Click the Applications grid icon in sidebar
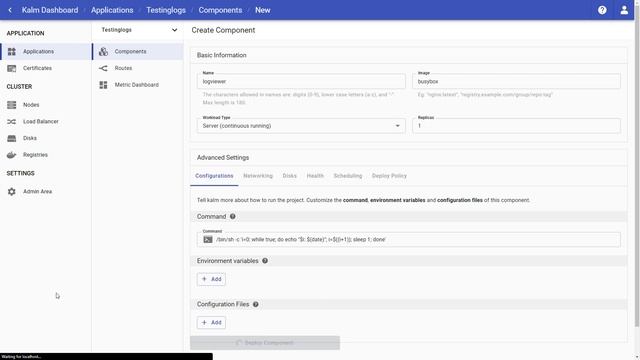This screenshot has width=640, height=360. coord(12,51)
